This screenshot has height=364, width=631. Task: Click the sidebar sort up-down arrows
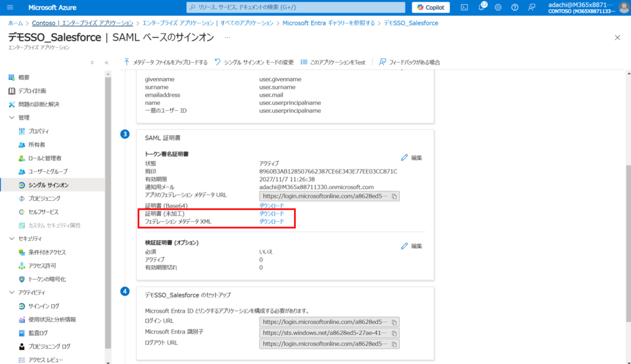point(92,62)
